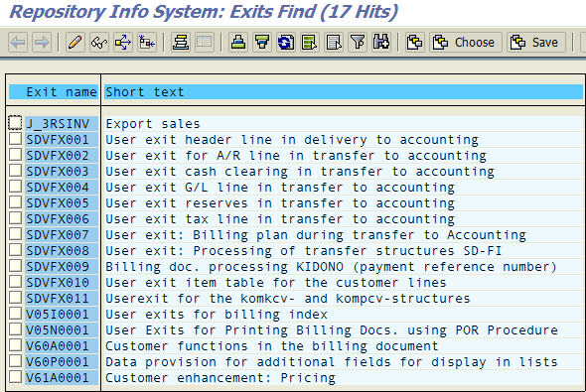Click 'Customer enhancement: Pricing' short text
Viewport: 586px width, 392px height.
[x=220, y=377]
